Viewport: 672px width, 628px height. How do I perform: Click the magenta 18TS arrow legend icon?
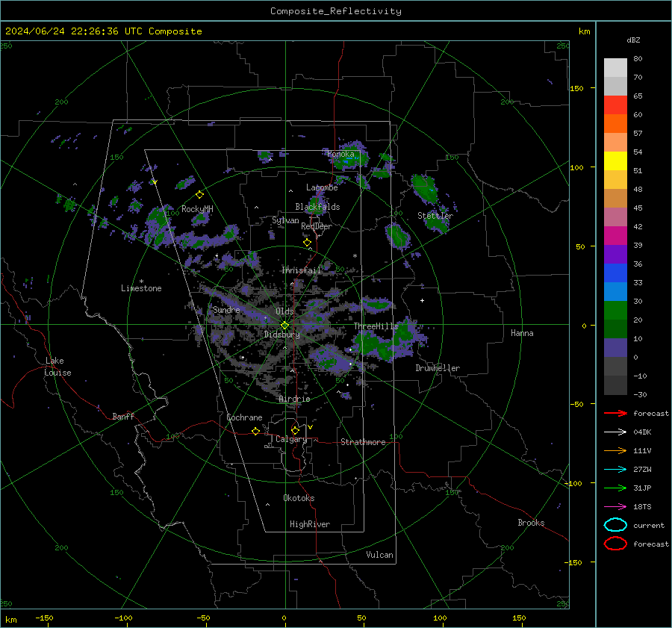[x=615, y=507]
